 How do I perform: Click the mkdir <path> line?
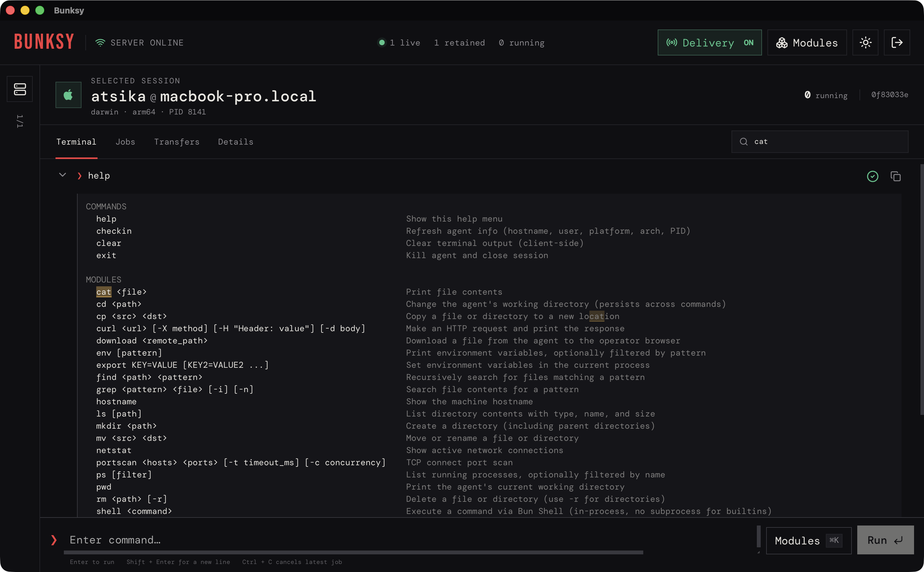coord(126,426)
